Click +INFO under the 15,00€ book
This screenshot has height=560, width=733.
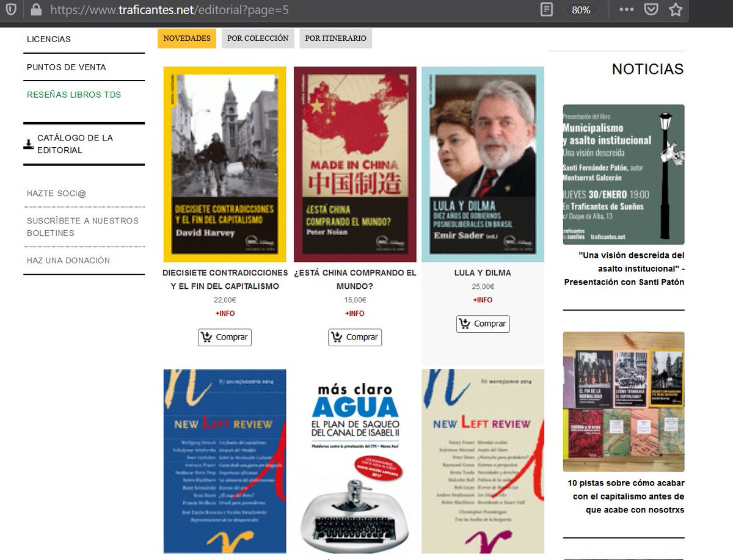(x=355, y=313)
